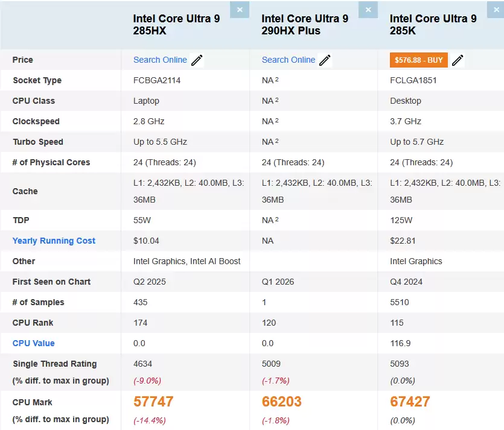Edit the price of Intel Core Ultra 9 290HX Plus
Screen dimensions: 504x430
(325, 60)
